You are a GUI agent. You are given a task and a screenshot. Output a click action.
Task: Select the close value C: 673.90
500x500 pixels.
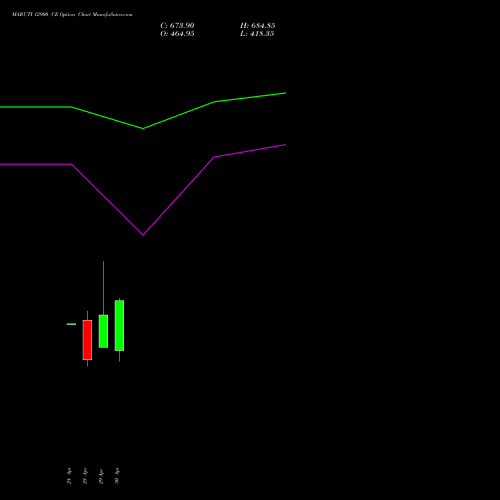pos(177,26)
